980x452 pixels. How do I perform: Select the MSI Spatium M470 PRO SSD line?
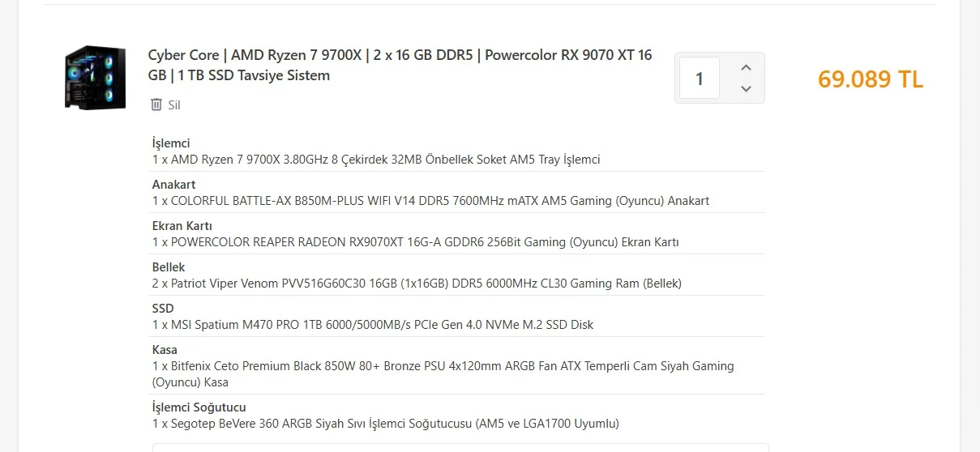(x=373, y=325)
